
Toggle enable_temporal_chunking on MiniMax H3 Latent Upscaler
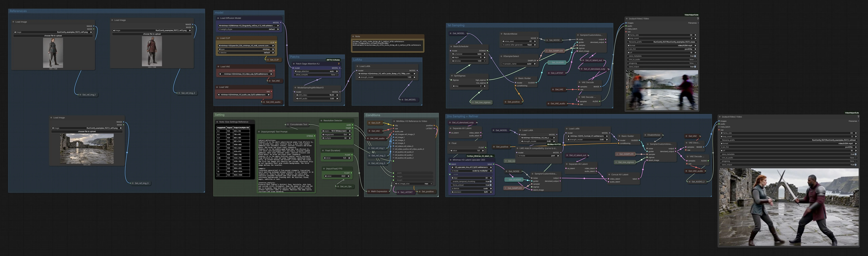click(x=471, y=181)
